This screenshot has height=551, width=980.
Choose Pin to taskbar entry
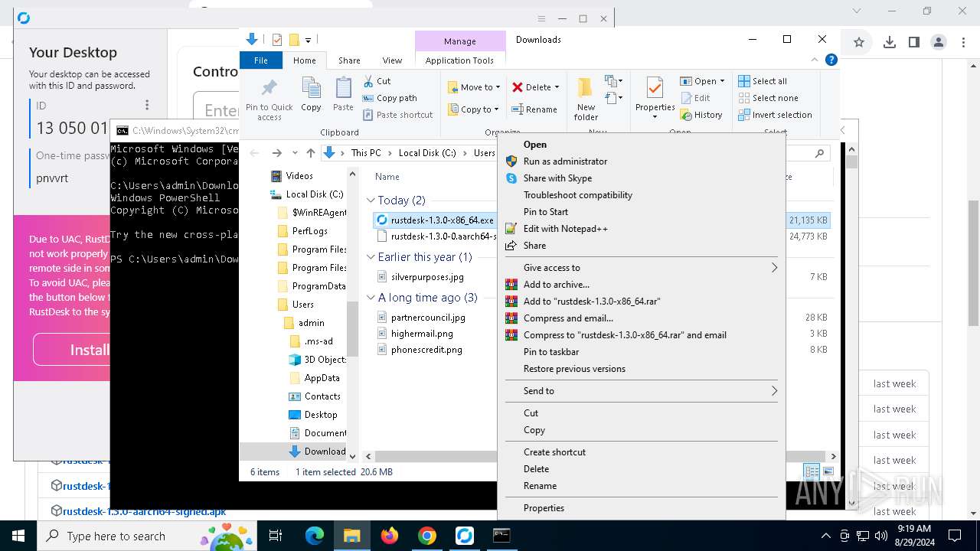551,352
